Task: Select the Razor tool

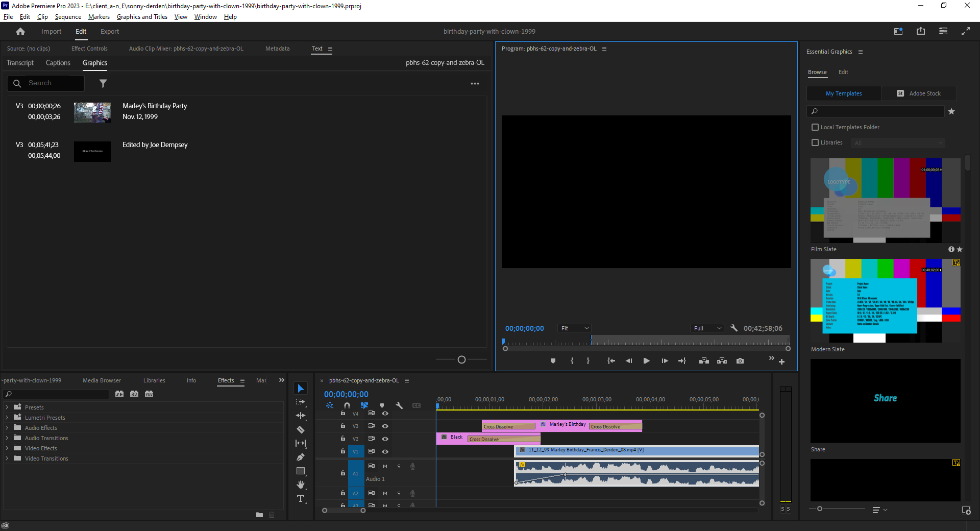Action: click(x=301, y=429)
